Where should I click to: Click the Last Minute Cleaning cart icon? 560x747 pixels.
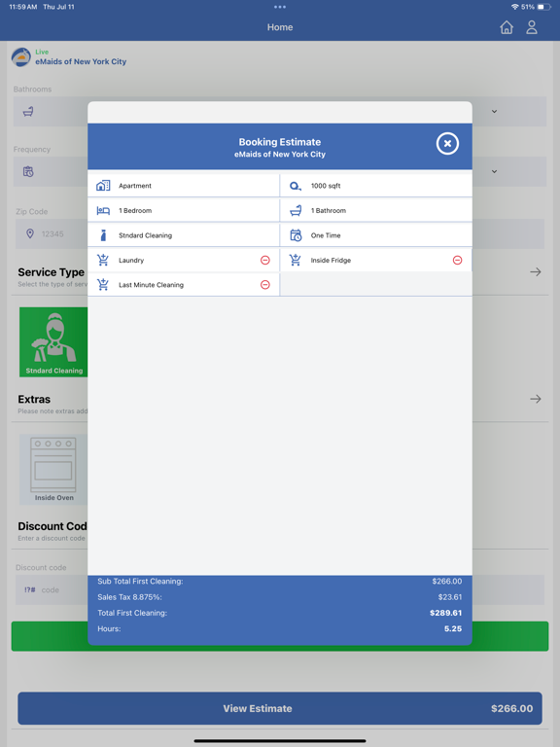[x=103, y=284]
